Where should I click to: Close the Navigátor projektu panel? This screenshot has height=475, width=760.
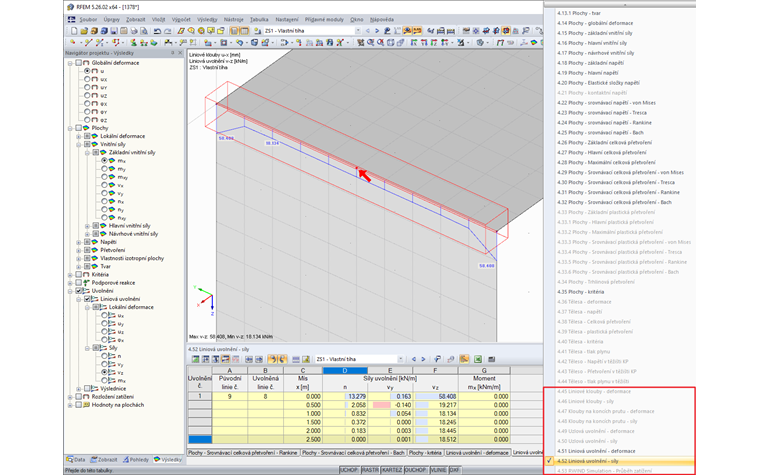point(180,53)
